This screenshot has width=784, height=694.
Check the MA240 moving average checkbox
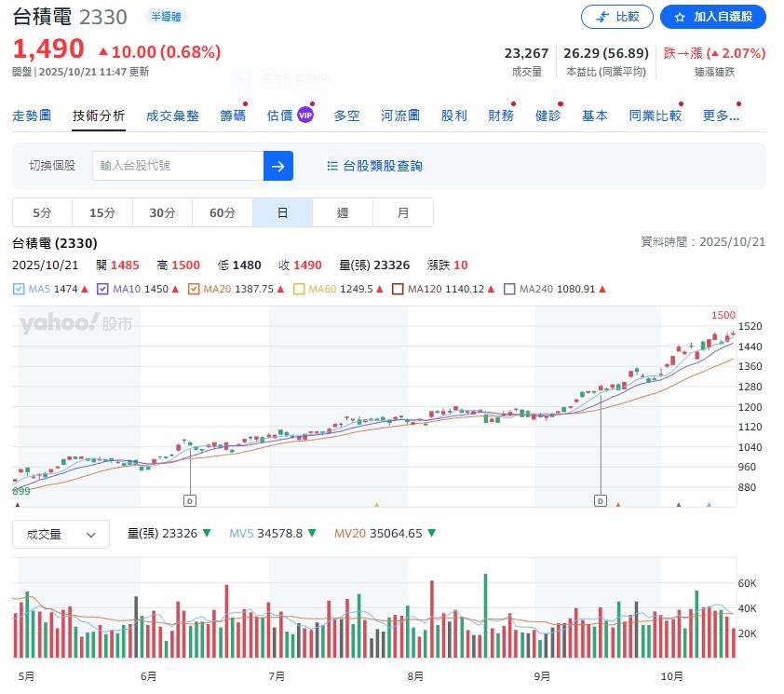pos(509,289)
